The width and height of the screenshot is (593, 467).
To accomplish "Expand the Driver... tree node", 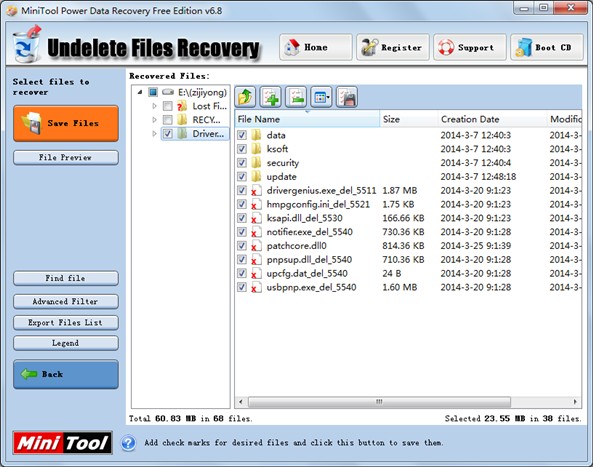I will point(154,133).
